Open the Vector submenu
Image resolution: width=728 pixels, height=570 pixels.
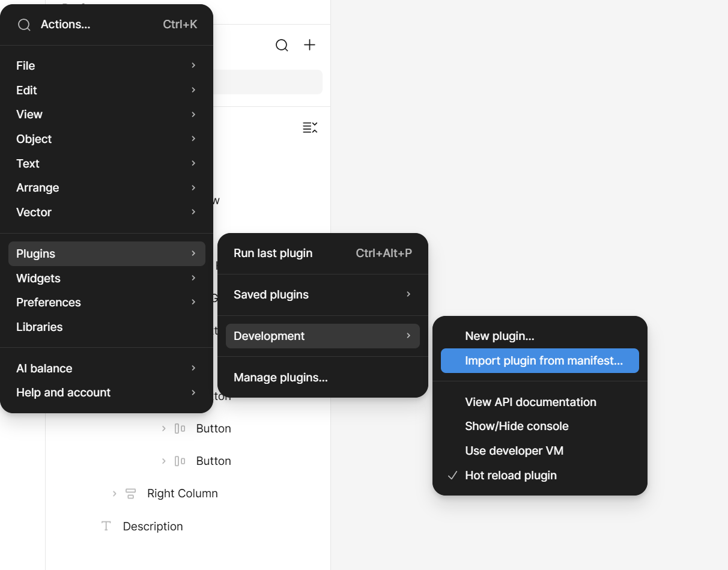coord(107,212)
